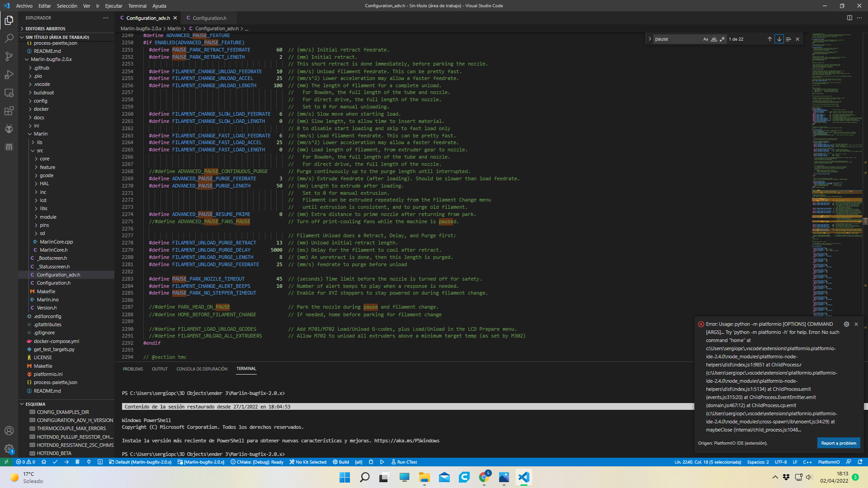This screenshot has height=488, width=868.
Task: Click the PlatformIO Home status bar icon
Action: pos(44,462)
